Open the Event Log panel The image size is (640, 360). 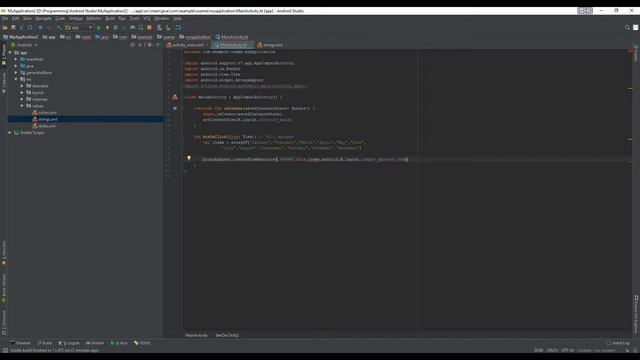[x=618, y=343]
